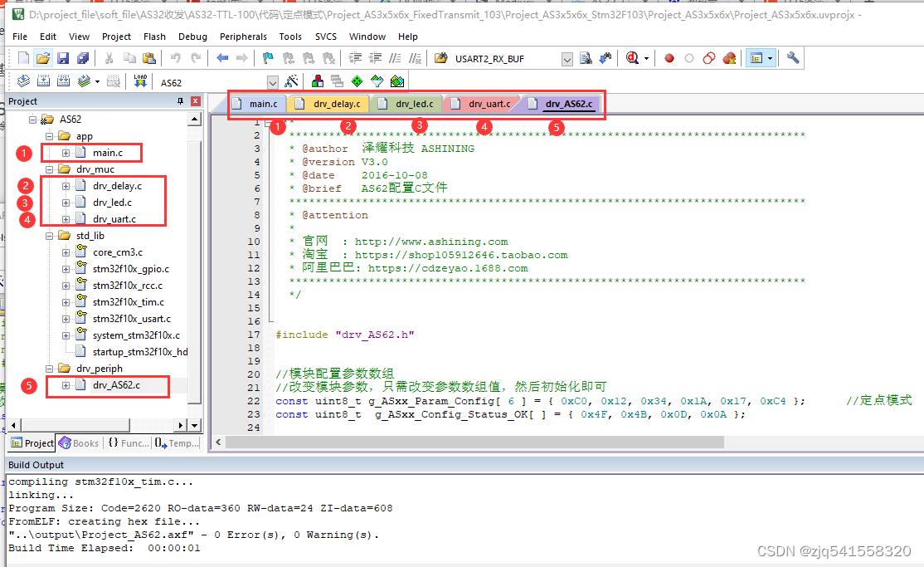Collapse the std_lib folder in the Project tree
The width and height of the screenshot is (924, 567).
tap(51, 235)
